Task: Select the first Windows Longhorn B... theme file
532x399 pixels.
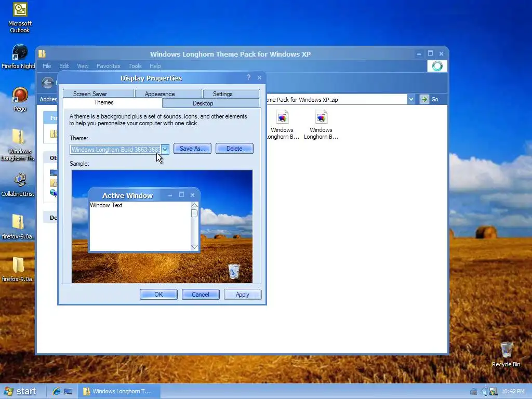Action: point(282,125)
